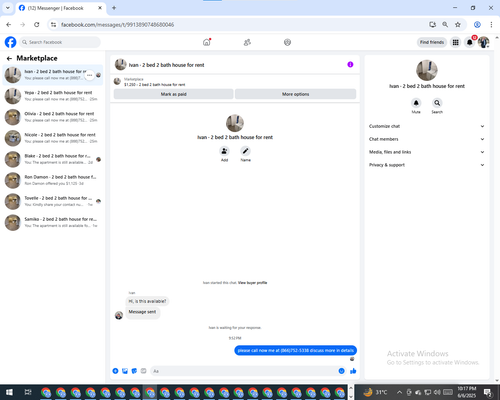Expand Media, files and links section

coord(426,152)
